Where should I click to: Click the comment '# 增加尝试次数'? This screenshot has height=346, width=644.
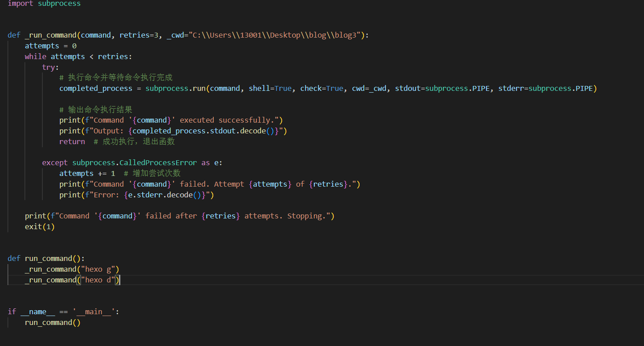click(152, 173)
